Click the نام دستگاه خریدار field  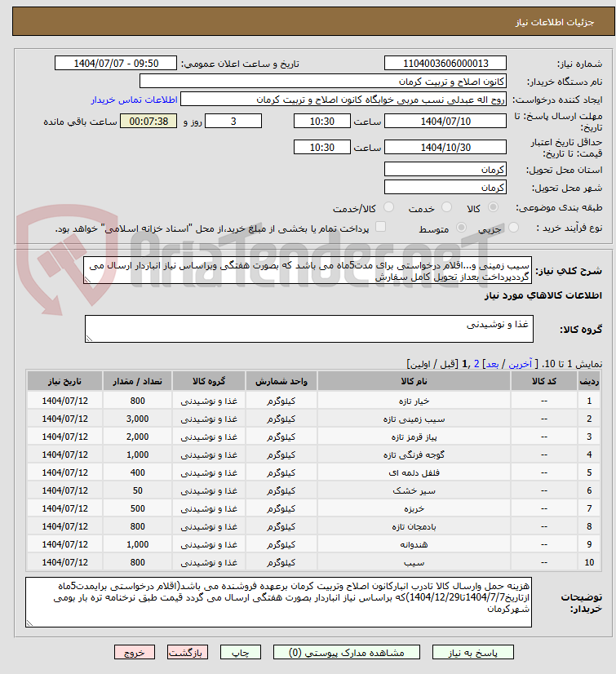(x=323, y=82)
